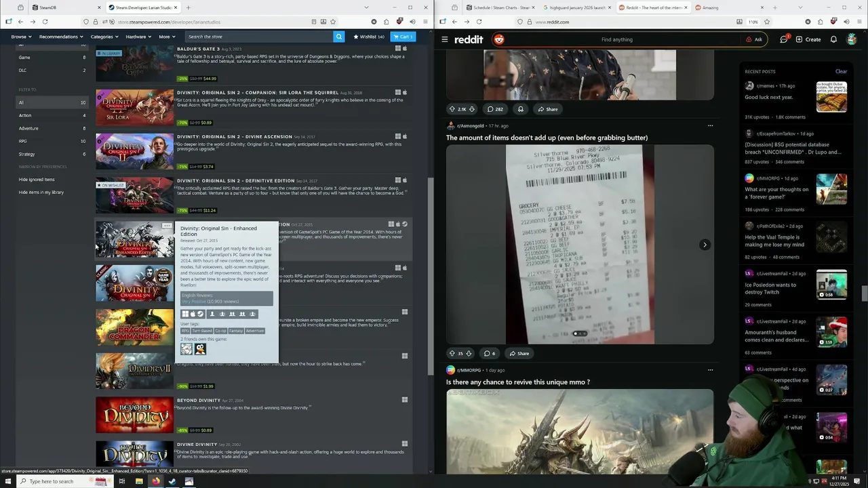Expand the More dropdown in Steam
The height and width of the screenshot is (488, 868).
(167, 37)
